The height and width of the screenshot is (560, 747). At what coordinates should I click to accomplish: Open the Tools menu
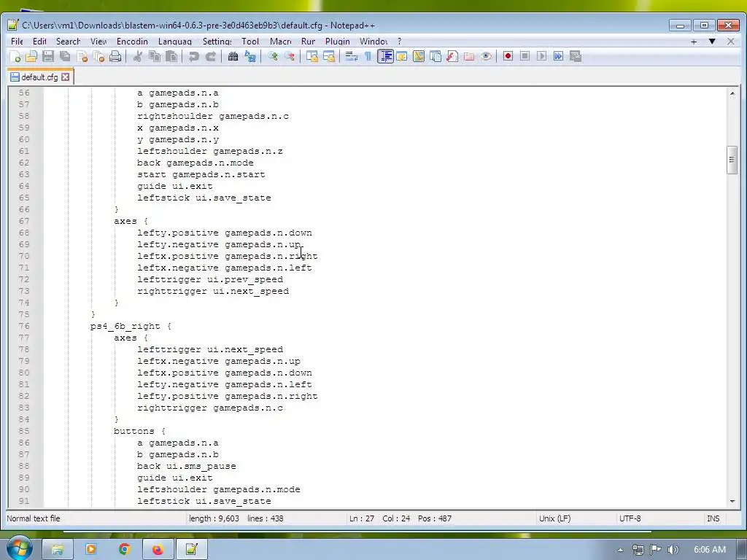tap(250, 42)
